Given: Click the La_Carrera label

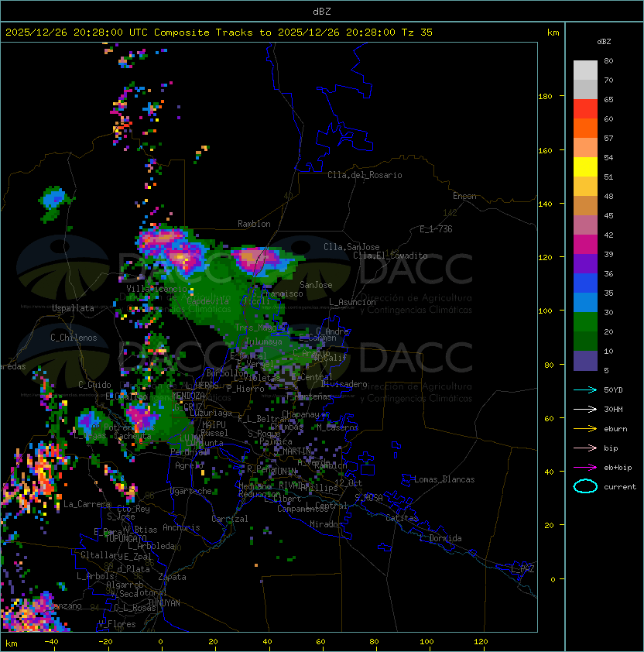Looking at the screenshot, I should (87, 504).
